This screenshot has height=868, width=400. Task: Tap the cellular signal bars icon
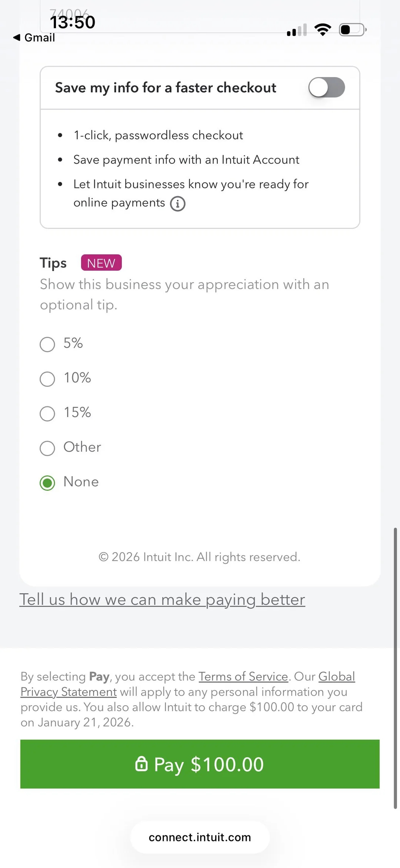pos(297,30)
